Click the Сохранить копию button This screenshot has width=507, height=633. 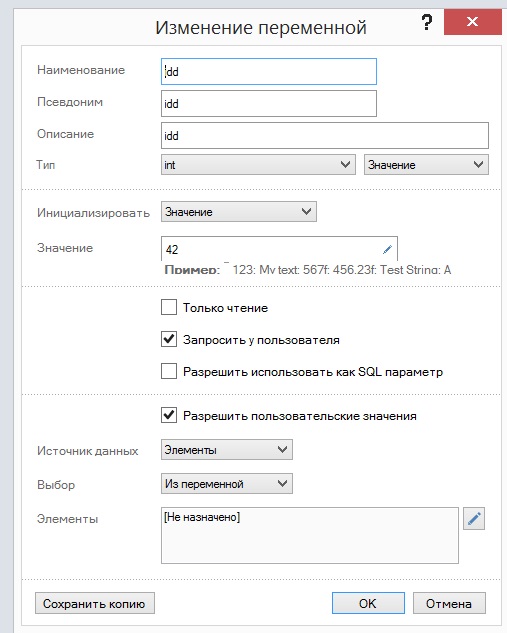95,603
